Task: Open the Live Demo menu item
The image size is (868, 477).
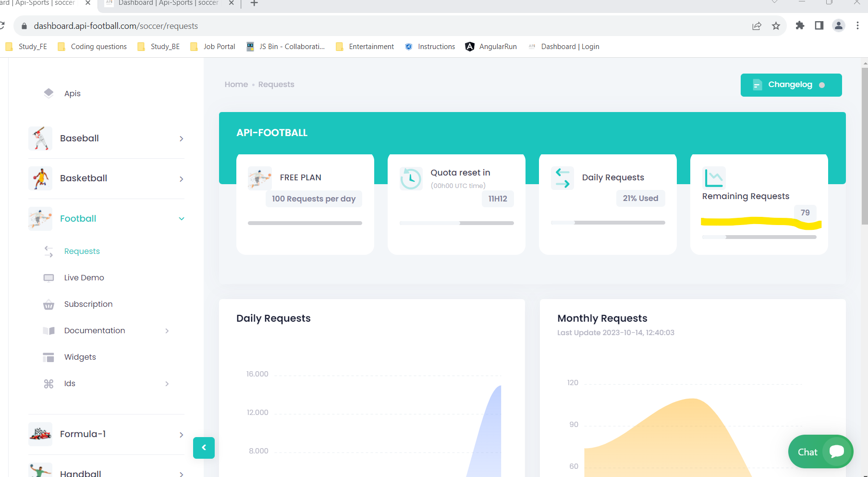Action: point(84,277)
